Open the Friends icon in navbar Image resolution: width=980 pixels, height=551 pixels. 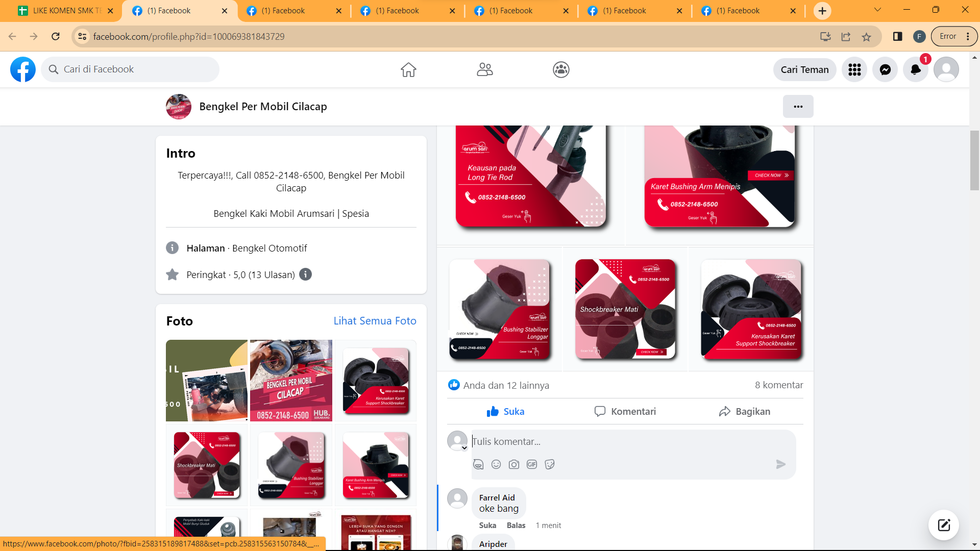tap(484, 69)
